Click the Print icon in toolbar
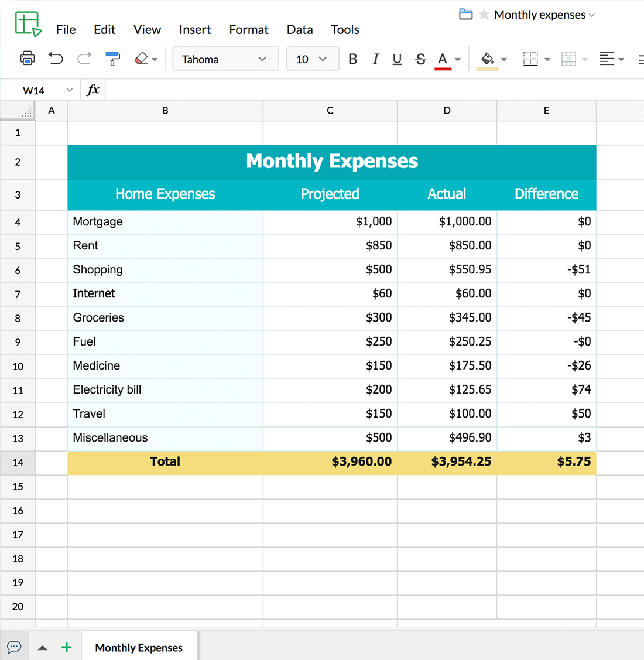The image size is (644, 660). tap(27, 59)
